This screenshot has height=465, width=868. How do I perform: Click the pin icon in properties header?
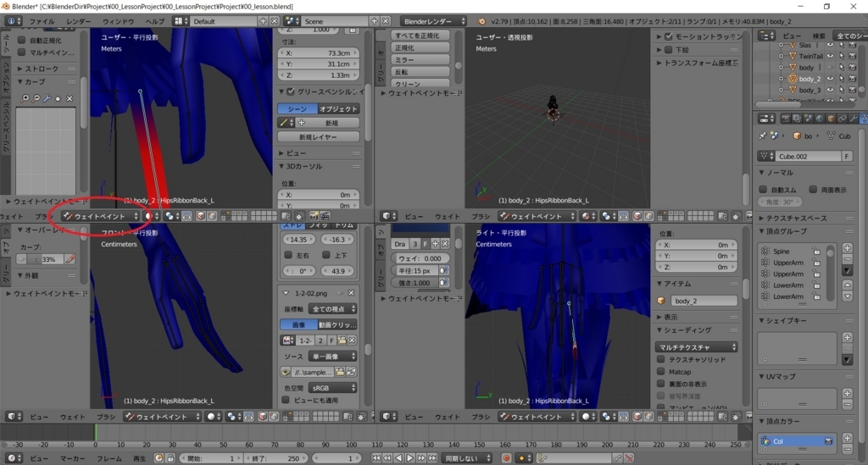click(762, 136)
